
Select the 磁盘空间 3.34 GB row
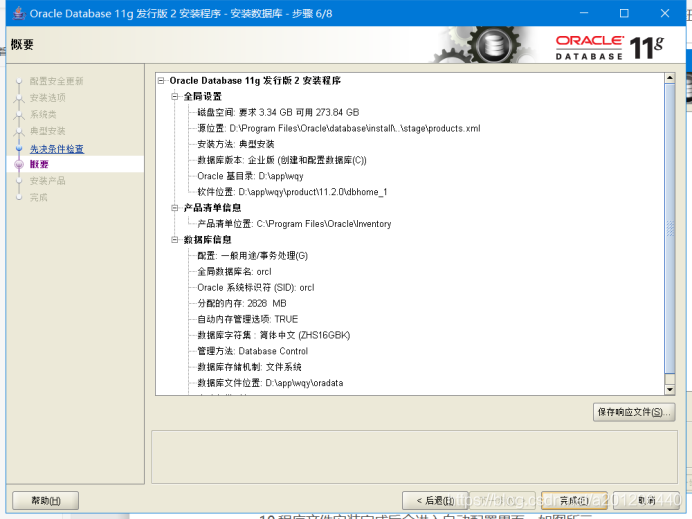point(278,113)
